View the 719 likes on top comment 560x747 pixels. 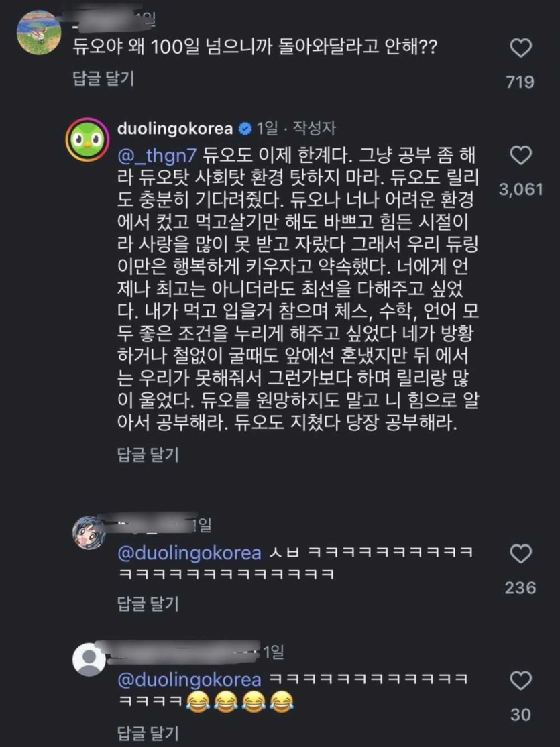coord(521,82)
